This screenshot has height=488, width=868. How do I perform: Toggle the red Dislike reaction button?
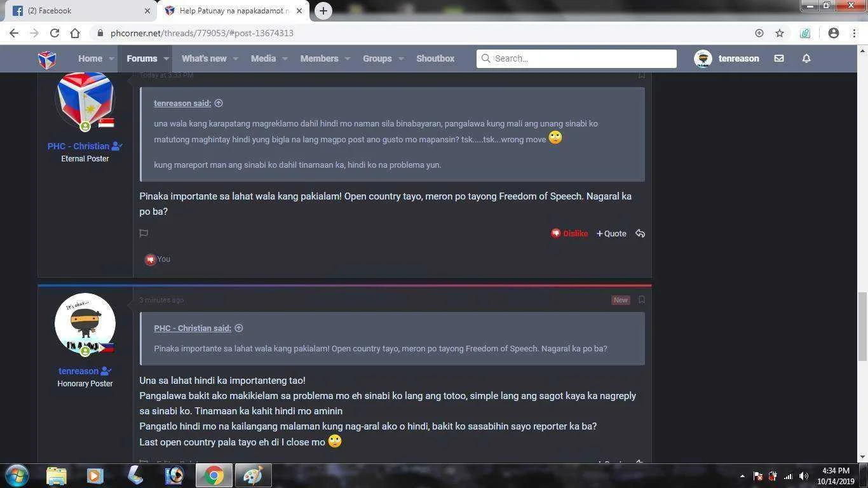569,233
